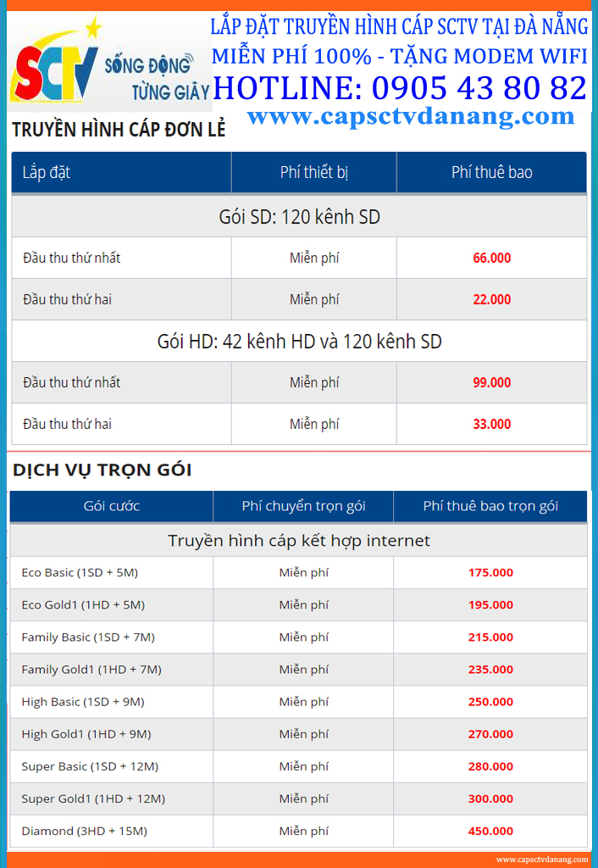Select the Phí thiết bị column header

click(313, 172)
